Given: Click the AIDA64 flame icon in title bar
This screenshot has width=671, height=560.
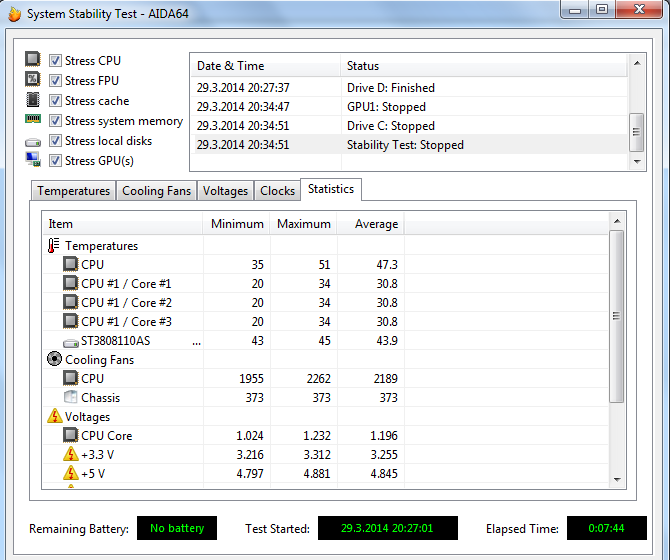Looking at the screenshot, I should (14, 14).
